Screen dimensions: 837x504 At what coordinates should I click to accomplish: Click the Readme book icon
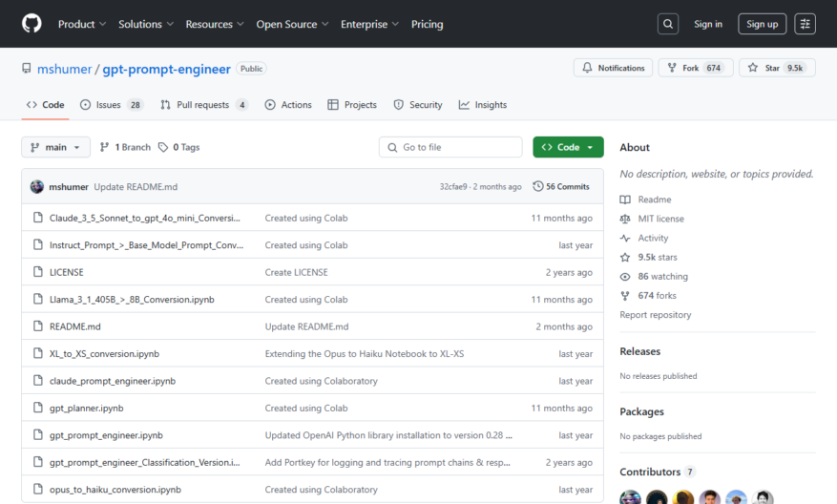coord(625,199)
